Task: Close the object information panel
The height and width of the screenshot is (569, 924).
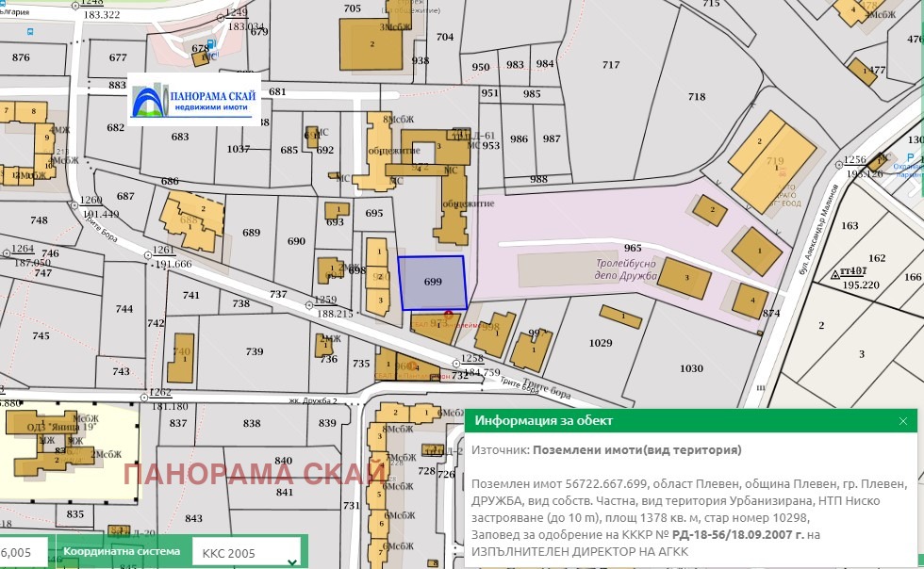Action: (x=902, y=421)
